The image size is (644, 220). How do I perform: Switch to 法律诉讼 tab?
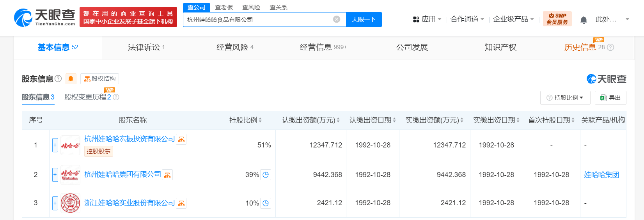pyautogui.click(x=146, y=48)
